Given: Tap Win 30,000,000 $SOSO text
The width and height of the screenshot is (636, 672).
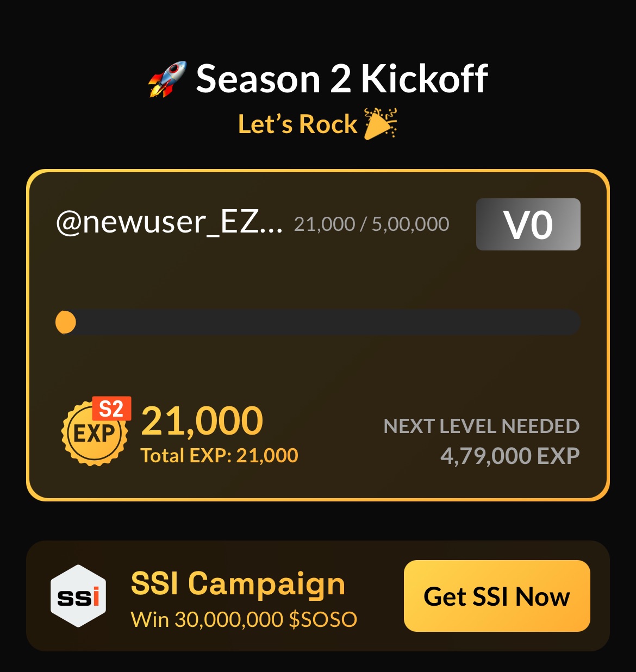Looking at the screenshot, I should 244,619.
